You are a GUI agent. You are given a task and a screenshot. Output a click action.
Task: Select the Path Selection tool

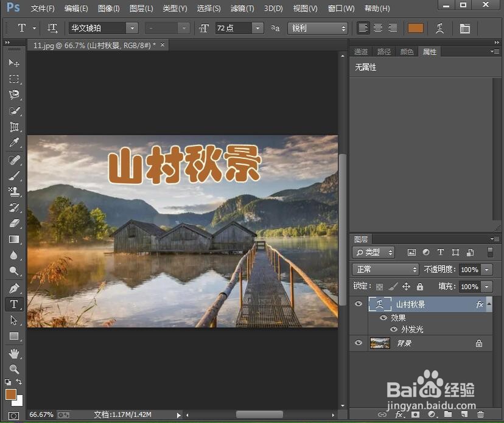click(x=14, y=320)
